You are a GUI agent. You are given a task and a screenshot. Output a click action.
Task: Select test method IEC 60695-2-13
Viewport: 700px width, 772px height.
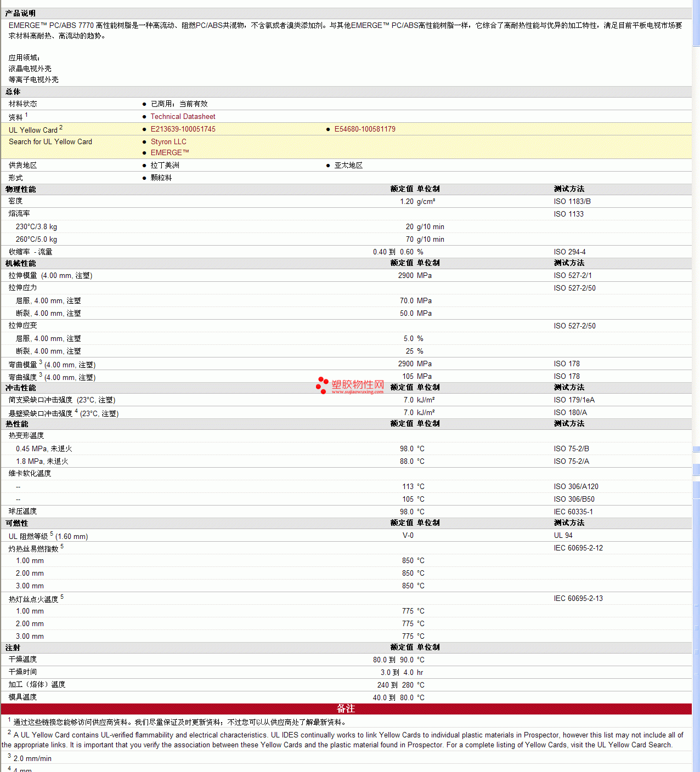(578, 598)
